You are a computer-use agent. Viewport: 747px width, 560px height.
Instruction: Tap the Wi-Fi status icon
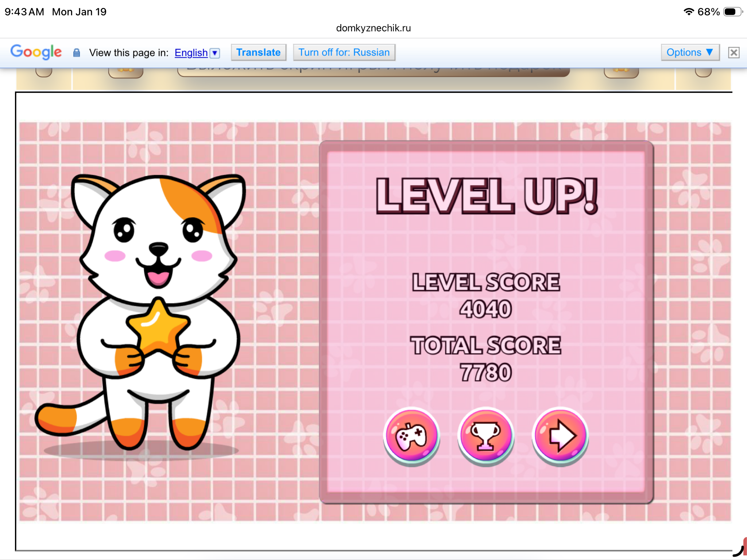pyautogui.click(x=688, y=12)
